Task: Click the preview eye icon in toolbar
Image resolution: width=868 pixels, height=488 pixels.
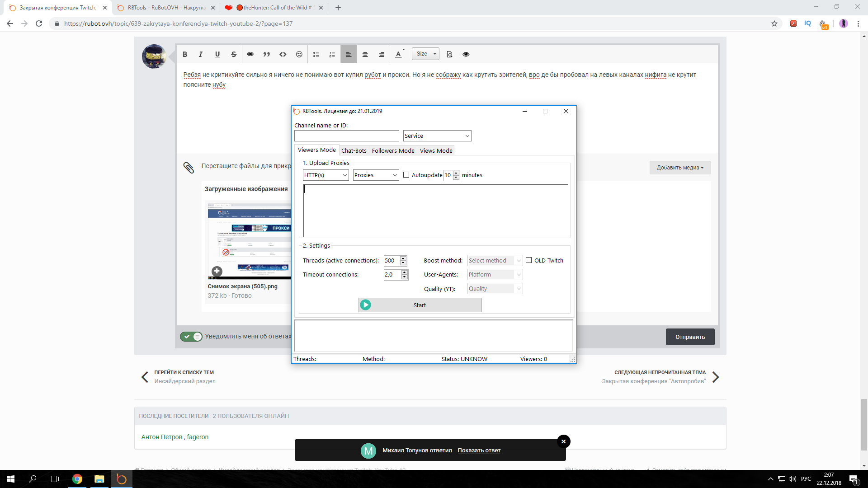Action: click(466, 54)
